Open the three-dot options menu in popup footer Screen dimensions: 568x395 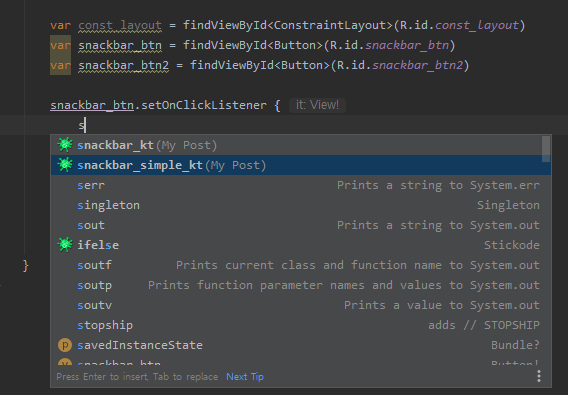pyautogui.click(x=539, y=376)
